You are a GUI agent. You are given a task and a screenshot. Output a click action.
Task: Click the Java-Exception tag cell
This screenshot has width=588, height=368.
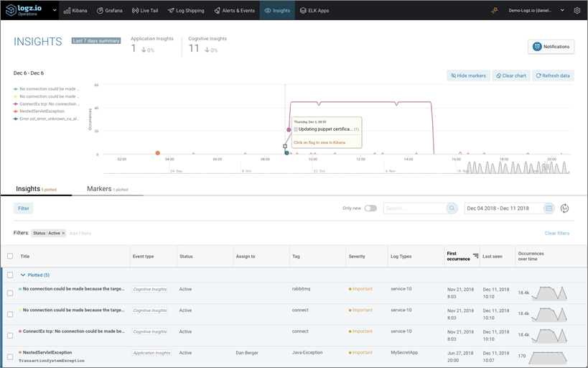(307, 353)
